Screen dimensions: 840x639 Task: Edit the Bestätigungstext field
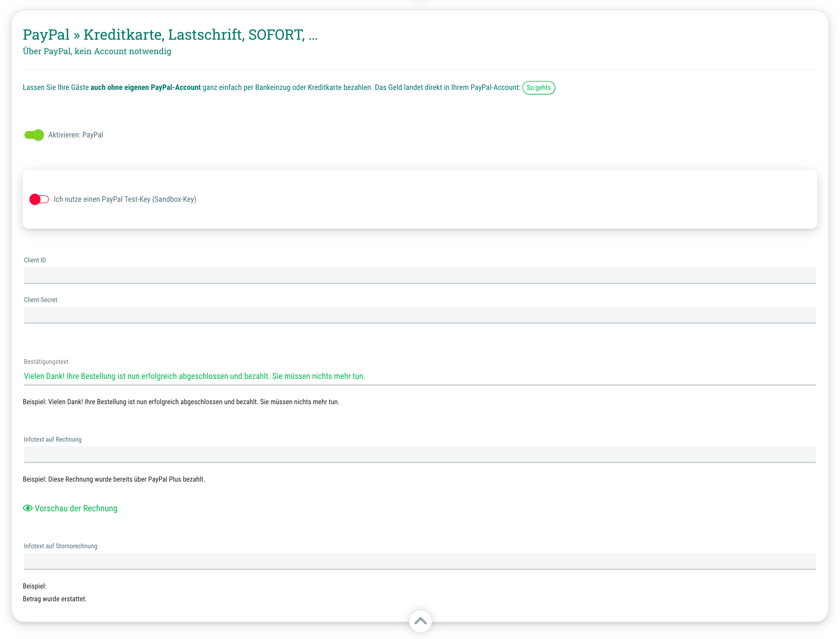click(420, 377)
